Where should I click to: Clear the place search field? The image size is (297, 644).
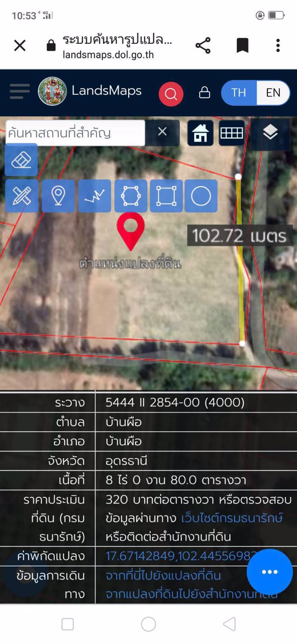[x=162, y=132]
